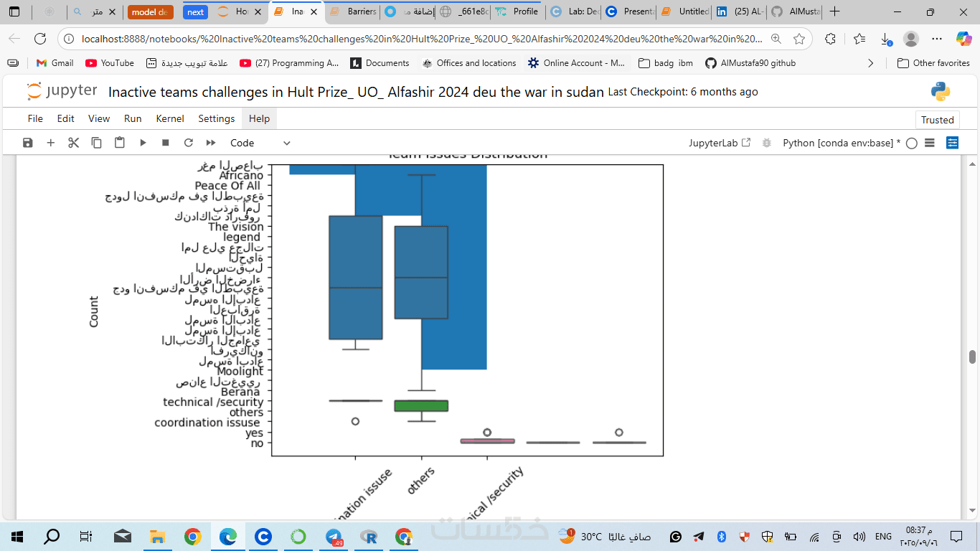Open the YouTube bookmark
The width and height of the screenshot is (980, 551).
[x=110, y=63]
